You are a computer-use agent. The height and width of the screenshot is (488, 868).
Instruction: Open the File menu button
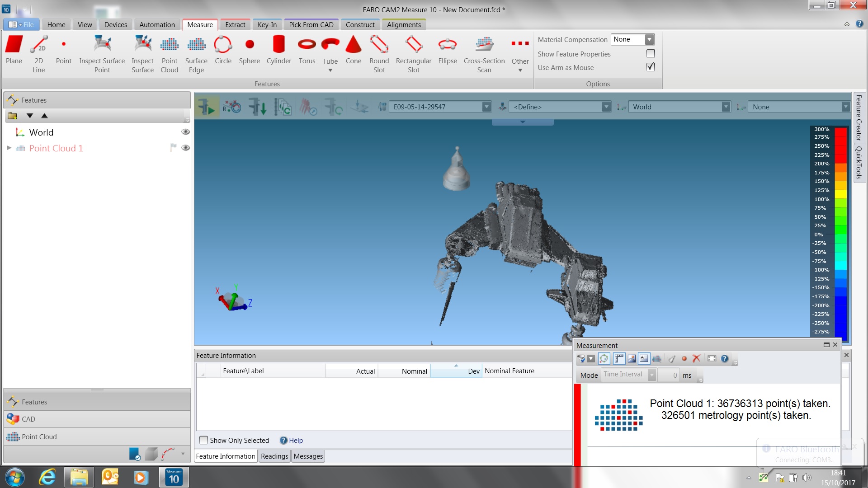21,25
